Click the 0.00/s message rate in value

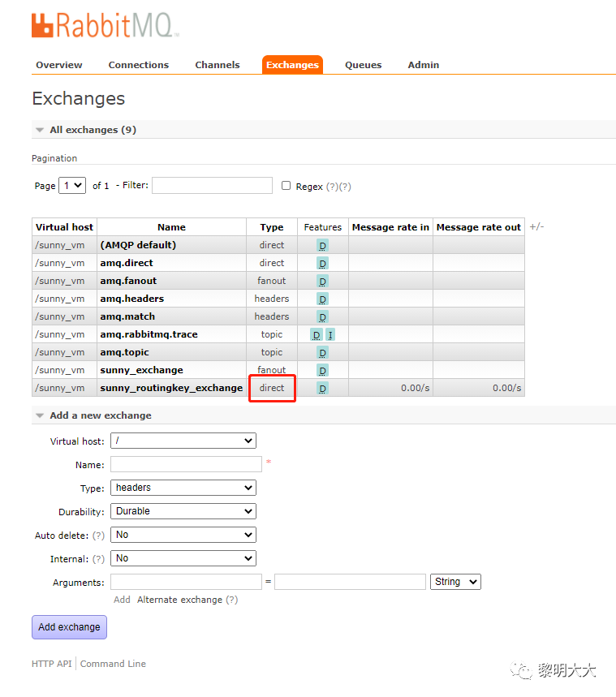[415, 388]
